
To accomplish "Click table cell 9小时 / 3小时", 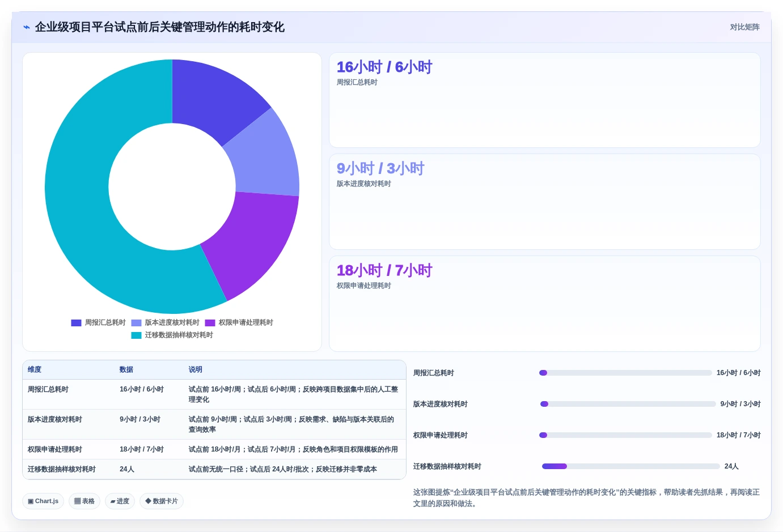I will click(140, 419).
